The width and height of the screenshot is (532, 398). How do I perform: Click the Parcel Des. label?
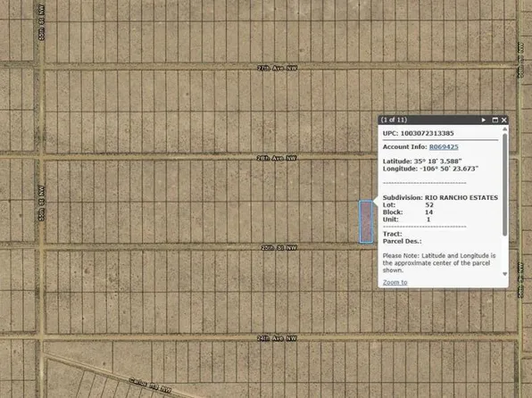402,241
